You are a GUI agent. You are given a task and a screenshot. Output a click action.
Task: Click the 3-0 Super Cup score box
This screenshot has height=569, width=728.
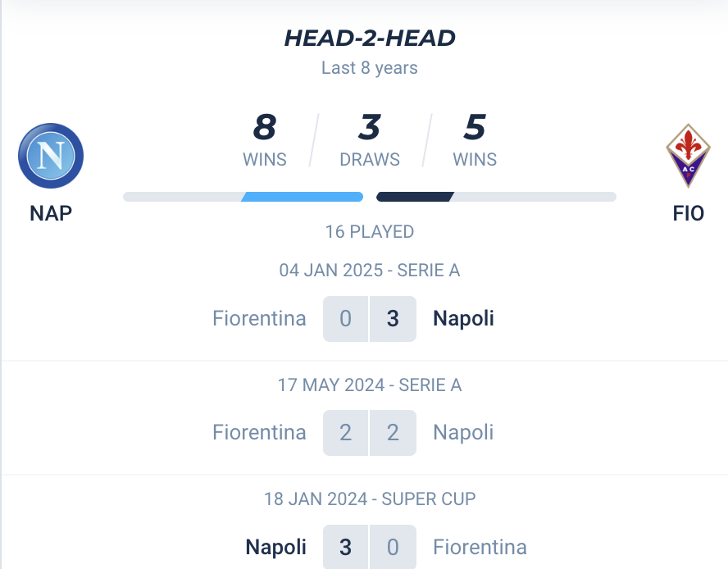pos(370,547)
